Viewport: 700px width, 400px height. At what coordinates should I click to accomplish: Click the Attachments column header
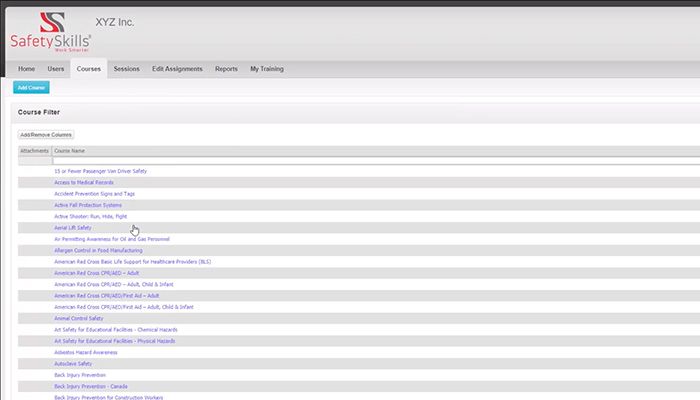34,151
